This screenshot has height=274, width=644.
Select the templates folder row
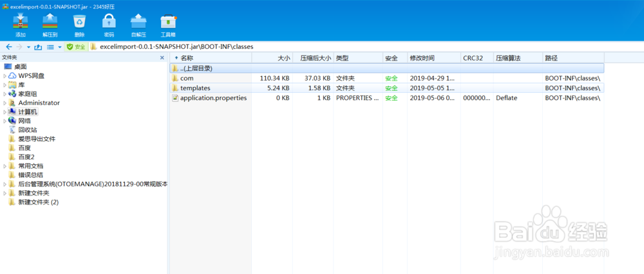387,88
